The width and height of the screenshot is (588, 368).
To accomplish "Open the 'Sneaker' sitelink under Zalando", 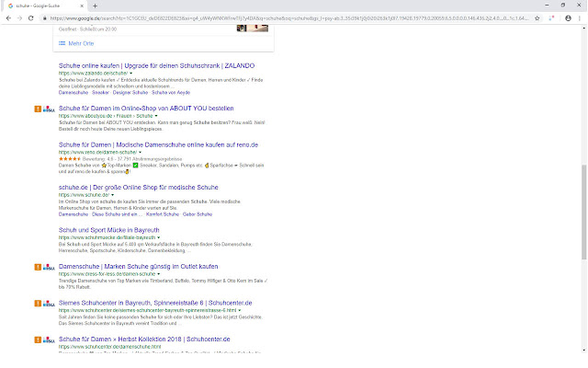I will click(x=100, y=92).
